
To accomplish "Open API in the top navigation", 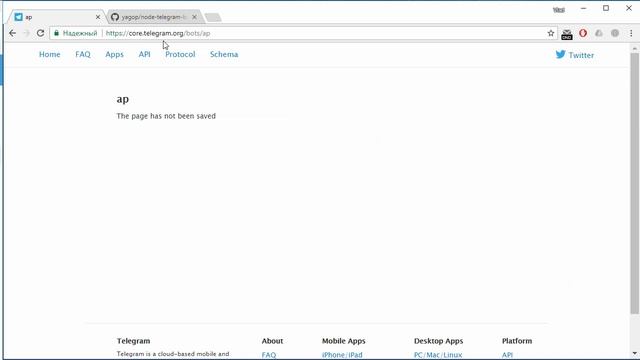I will [144, 54].
